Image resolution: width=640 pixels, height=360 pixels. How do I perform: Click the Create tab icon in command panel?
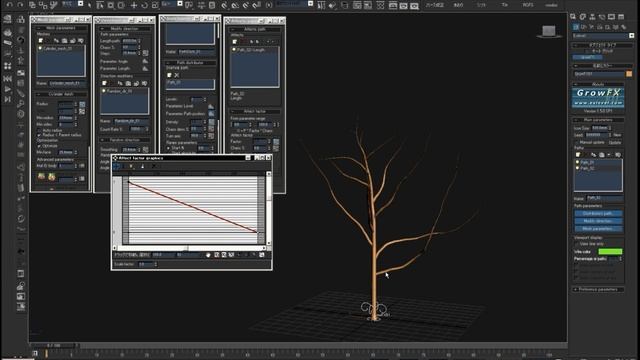[573, 17]
